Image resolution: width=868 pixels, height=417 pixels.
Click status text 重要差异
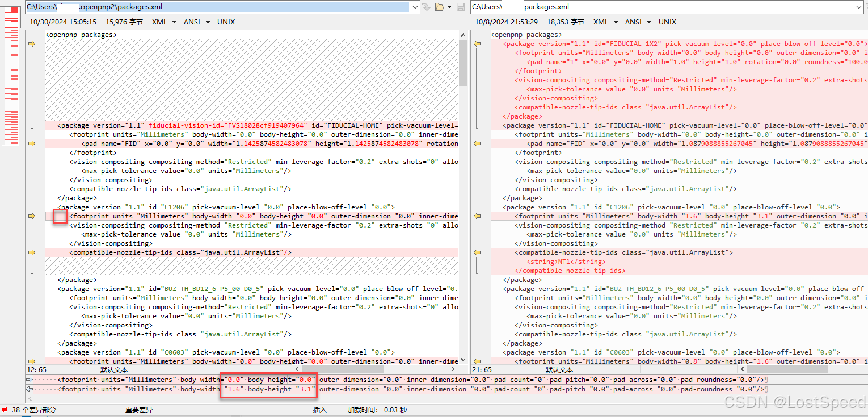139,410
